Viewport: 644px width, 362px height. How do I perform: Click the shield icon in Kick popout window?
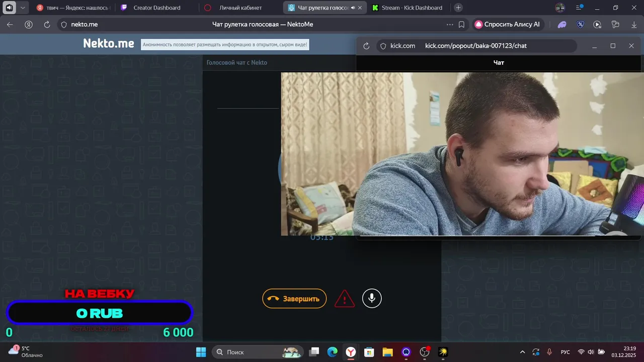pos(383,46)
